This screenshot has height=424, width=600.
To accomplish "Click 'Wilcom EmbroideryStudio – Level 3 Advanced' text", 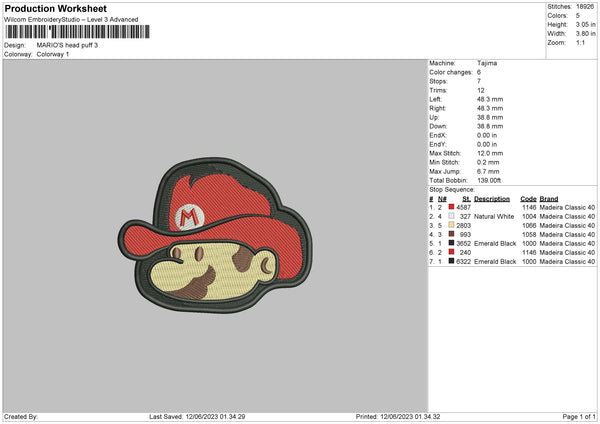I will pyautogui.click(x=71, y=20).
